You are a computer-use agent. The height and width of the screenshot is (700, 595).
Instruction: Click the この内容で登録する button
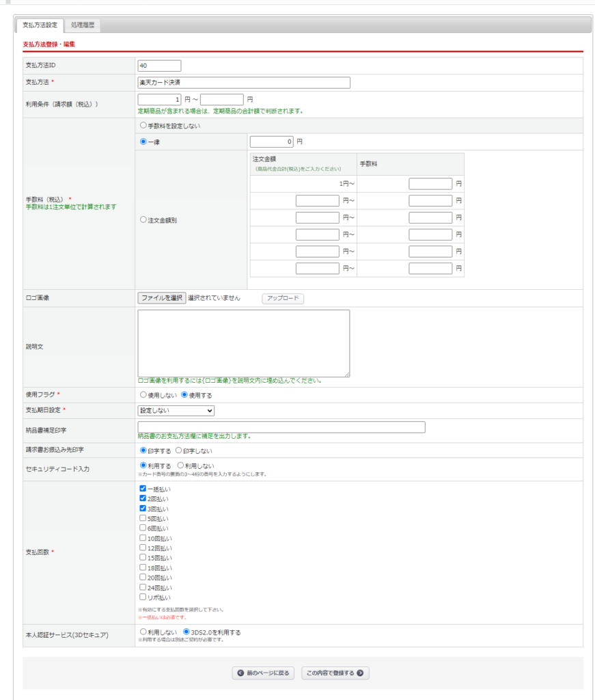pyautogui.click(x=335, y=673)
